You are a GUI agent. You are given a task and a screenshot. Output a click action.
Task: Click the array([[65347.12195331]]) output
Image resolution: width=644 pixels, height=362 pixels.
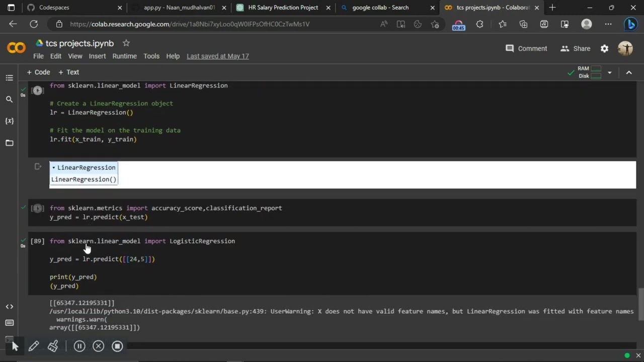pyautogui.click(x=95, y=328)
